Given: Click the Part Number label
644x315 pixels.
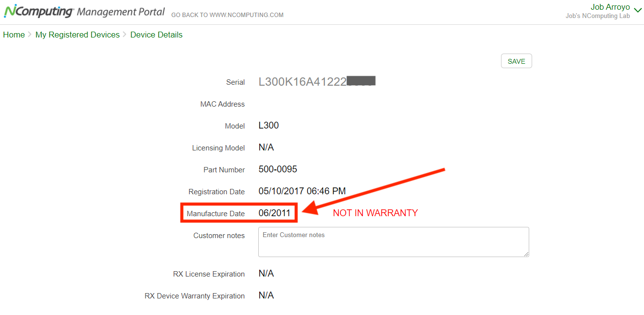Looking at the screenshot, I should 224,170.
